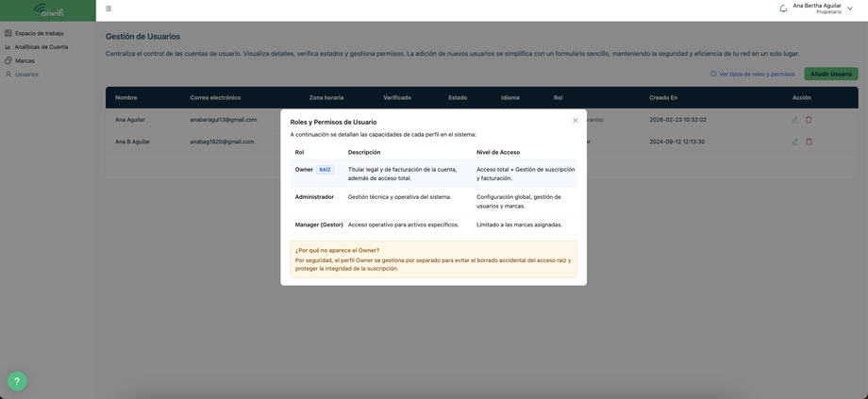Viewport: 868px width, 399px height.
Task: Collapse the sidebar with hamburger icon
Action: [108, 8]
